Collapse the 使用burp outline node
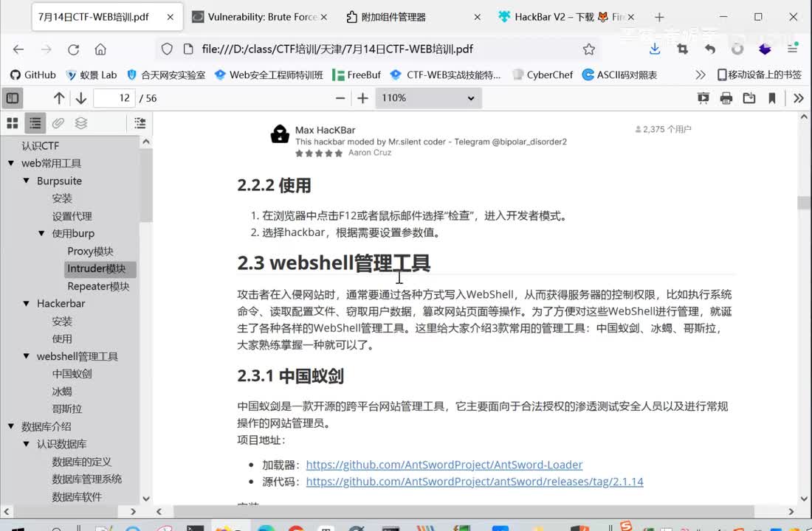The width and height of the screenshot is (812, 531). coord(41,233)
